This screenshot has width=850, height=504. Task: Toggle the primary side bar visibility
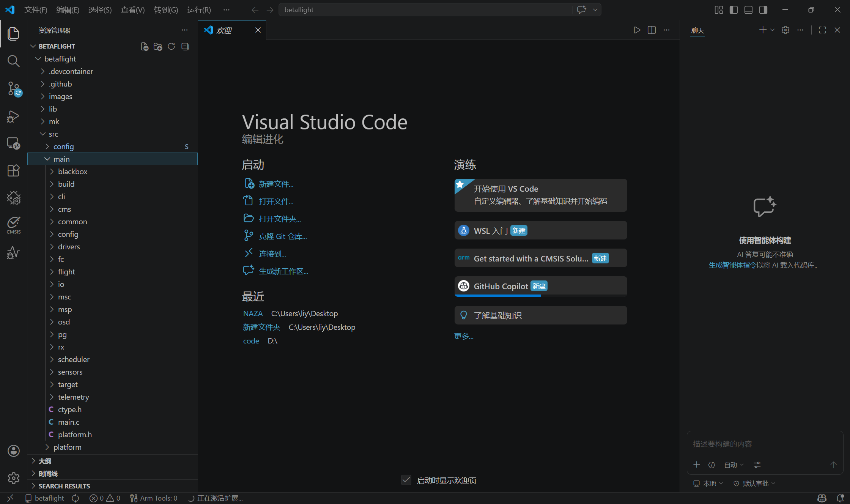(x=734, y=10)
